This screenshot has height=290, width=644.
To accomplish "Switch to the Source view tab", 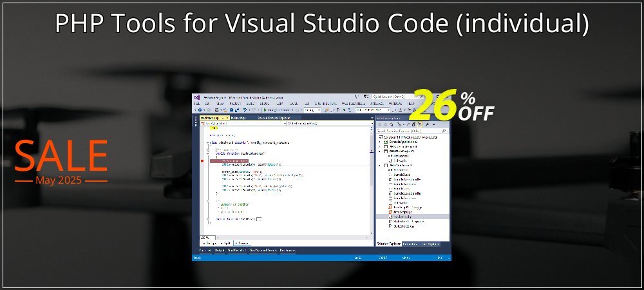I will click(242, 243).
